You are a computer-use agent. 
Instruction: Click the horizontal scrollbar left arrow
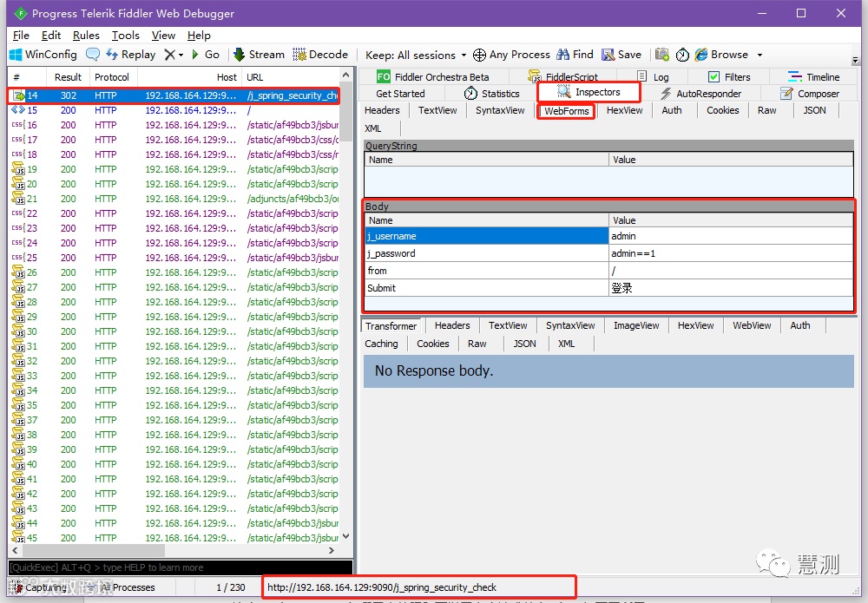pos(15,550)
